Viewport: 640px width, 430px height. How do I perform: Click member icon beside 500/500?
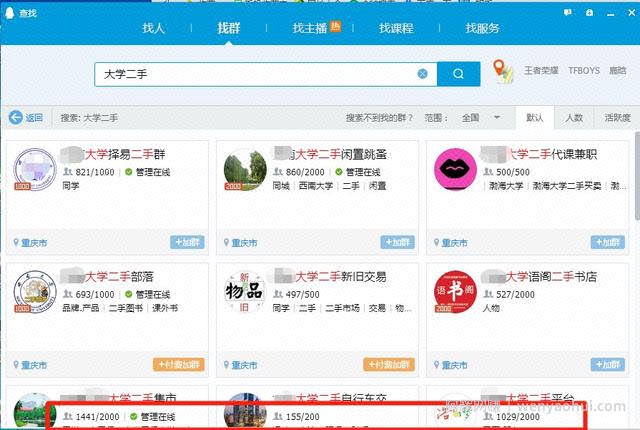[488, 172]
